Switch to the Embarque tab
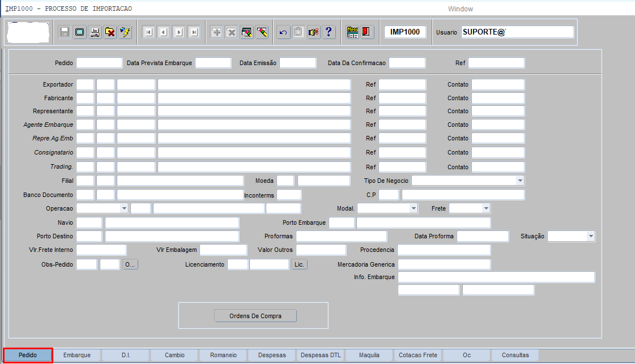635x364 pixels. [77, 355]
